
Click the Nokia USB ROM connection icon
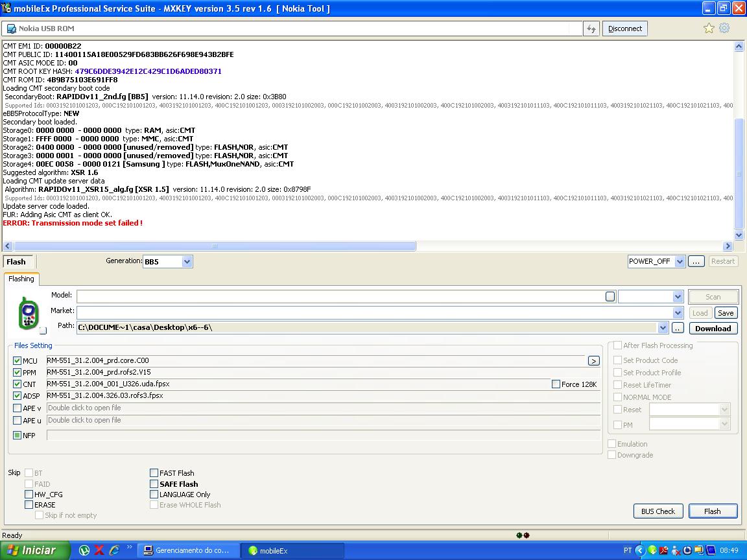click(x=12, y=29)
